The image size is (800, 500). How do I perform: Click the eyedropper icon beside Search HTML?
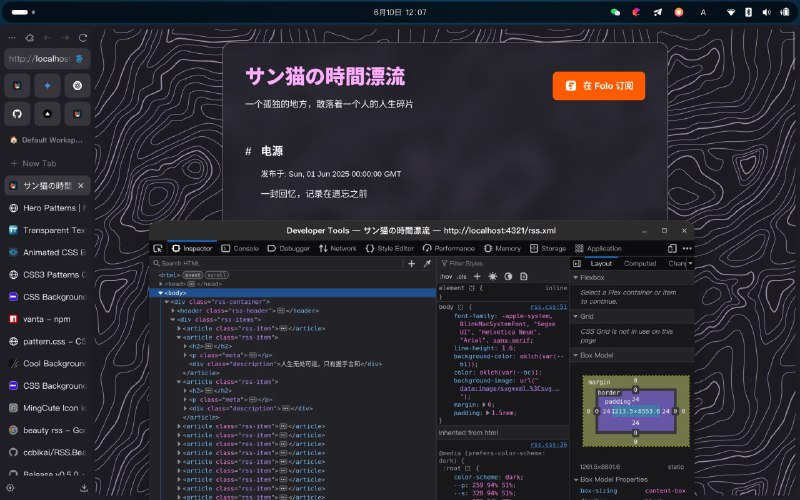pyautogui.click(x=427, y=263)
